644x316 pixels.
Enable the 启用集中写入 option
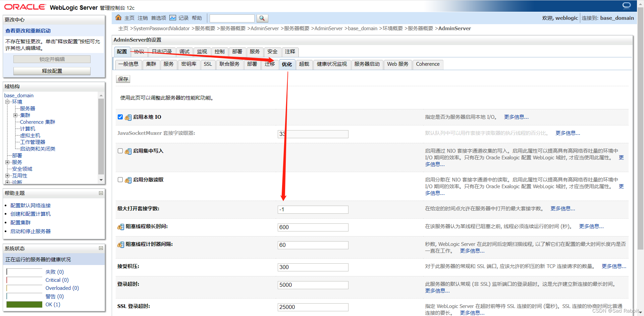click(120, 151)
